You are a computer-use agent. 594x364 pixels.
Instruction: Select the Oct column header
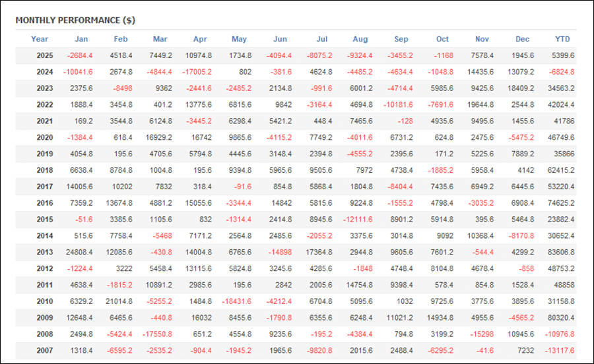pos(442,39)
